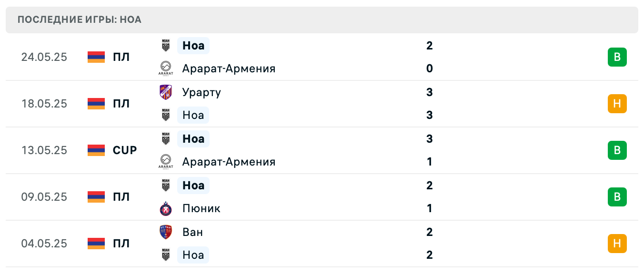Click the Арарат-Армения logo in the CUP match

click(x=165, y=162)
